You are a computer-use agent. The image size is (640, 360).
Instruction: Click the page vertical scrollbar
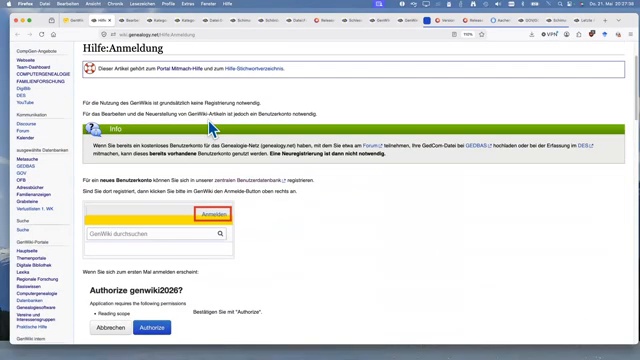(x=636, y=88)
